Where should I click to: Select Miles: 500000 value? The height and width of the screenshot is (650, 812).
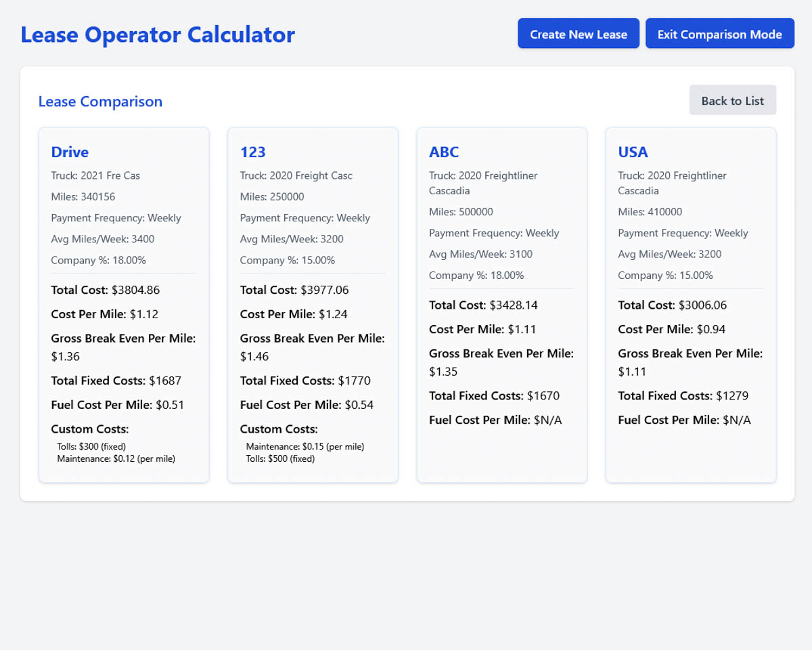[461, 211]
